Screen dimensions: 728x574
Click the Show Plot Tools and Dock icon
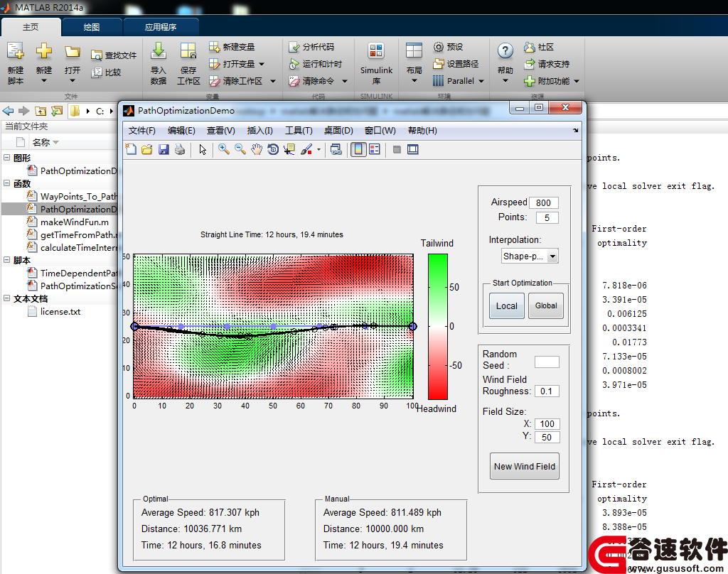click(x=413, y=149)
